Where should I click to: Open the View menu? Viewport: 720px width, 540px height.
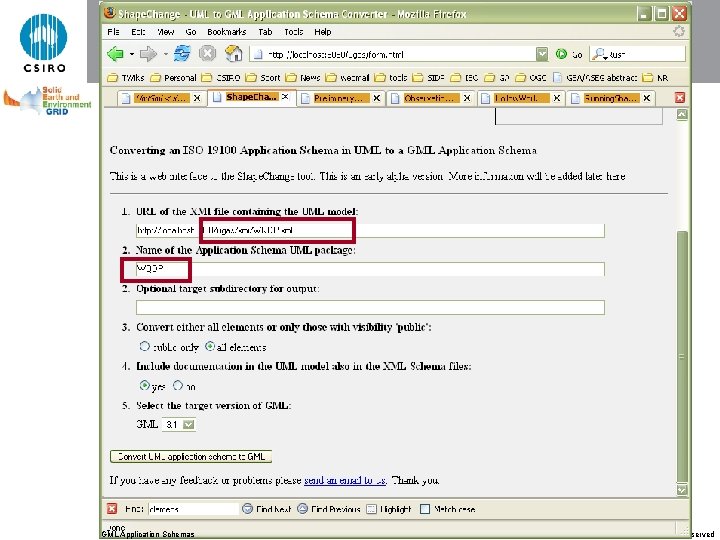[165, 32]
